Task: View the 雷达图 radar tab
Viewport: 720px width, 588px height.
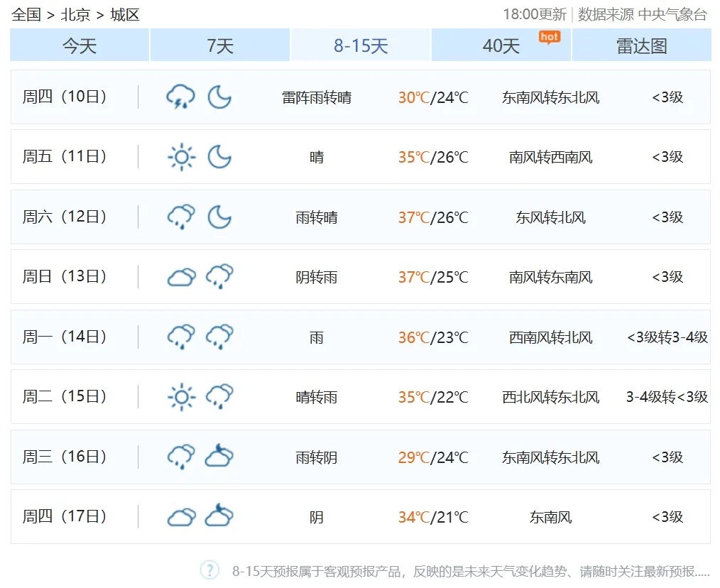Action: coord(641,45)
